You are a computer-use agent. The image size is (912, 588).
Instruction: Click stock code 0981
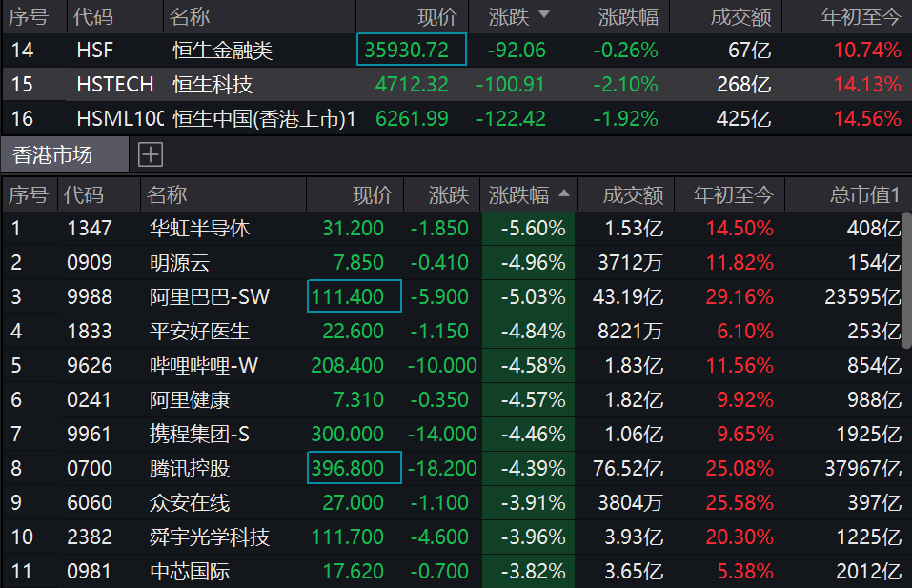coord(89,571)
